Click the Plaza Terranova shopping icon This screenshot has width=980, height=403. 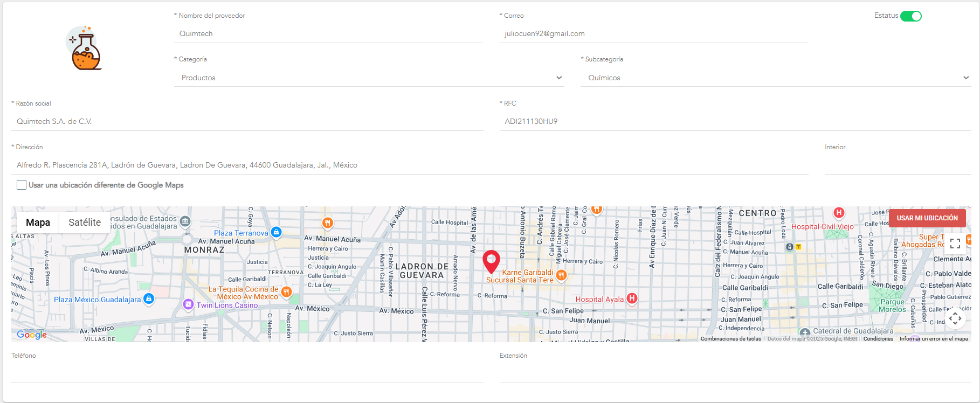[276, 232]
